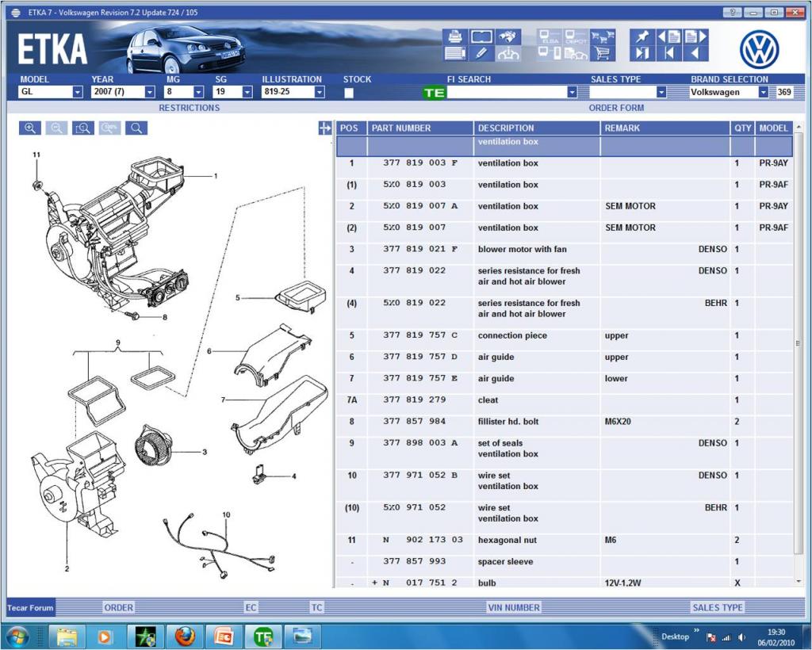This screenshot has width=812, height=650.
Task: Select part number 377 819 003 F
Action: [x=420, y=162]
